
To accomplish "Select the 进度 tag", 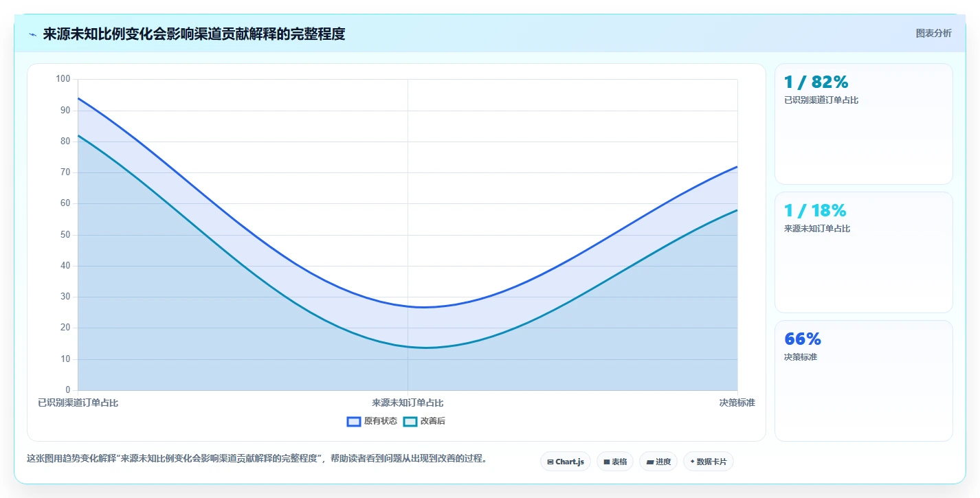I will click(x=658, y=462).
